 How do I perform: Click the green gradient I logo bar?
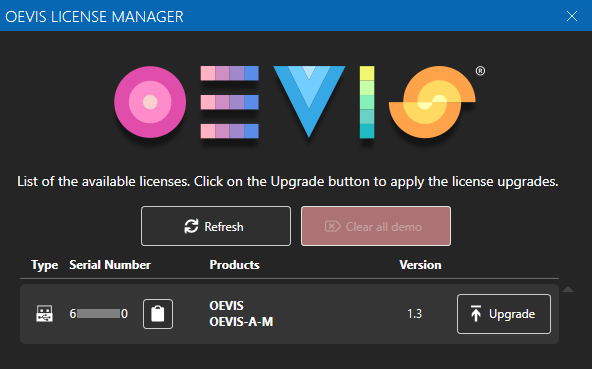point(367,102)
